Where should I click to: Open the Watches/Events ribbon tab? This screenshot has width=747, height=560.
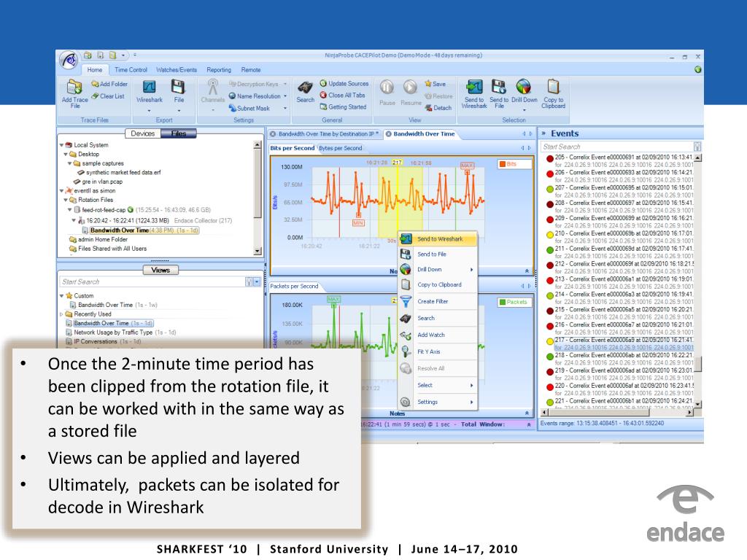coord(177,70)
